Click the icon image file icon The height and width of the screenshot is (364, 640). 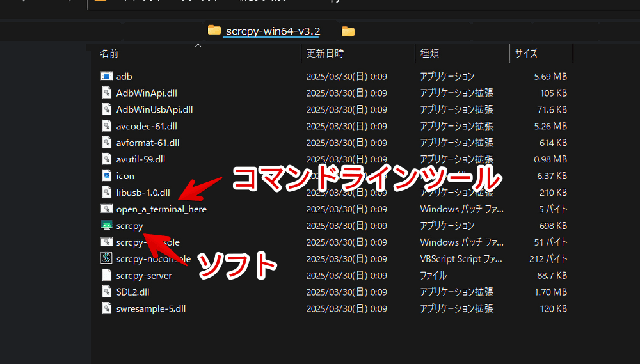(106, 175)
